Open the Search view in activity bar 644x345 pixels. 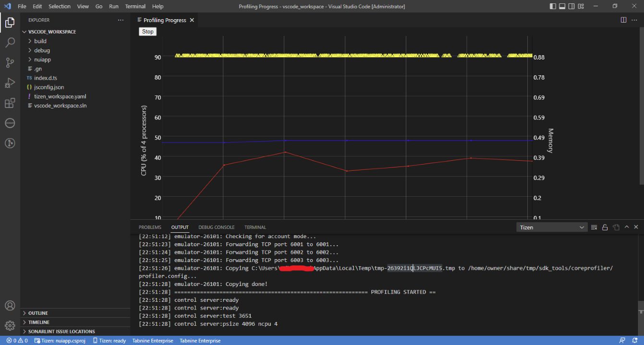coord(10,43)
